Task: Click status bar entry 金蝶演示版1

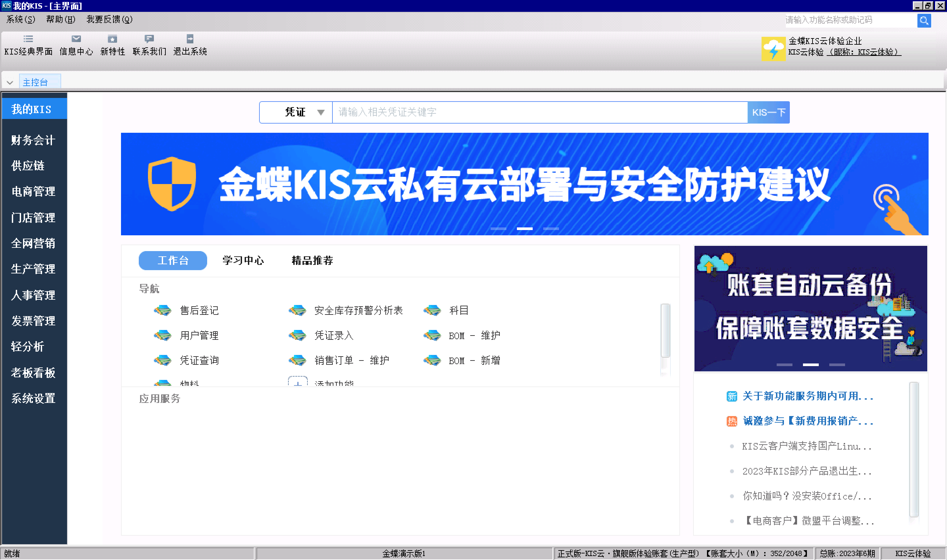Action: [x=403, y=553]
